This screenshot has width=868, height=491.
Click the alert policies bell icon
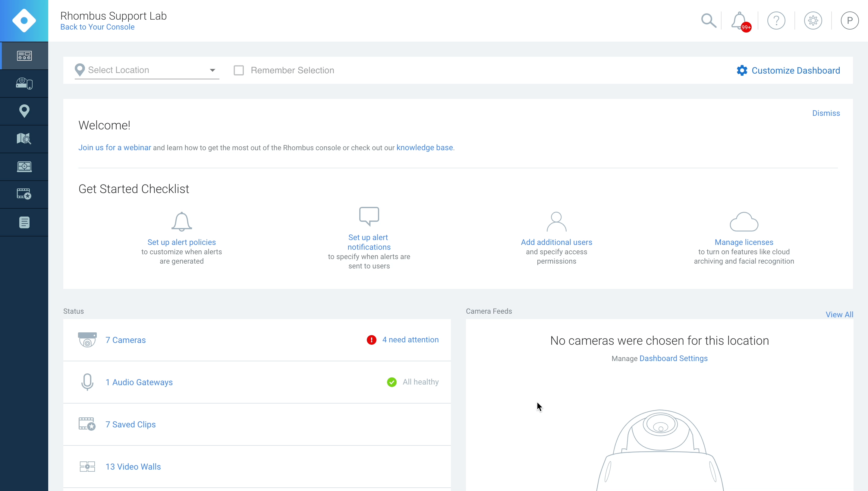point(182,222)
